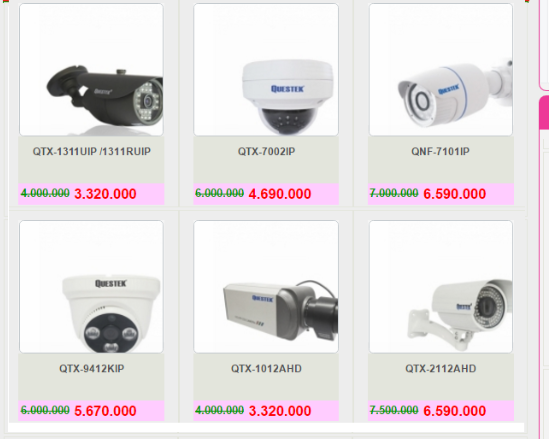Image resolution: width=549 pixels, height=439 pixels.
Task: Open the QNF-7101IP white bullet camera image
Action: click(x=441, y=70)
